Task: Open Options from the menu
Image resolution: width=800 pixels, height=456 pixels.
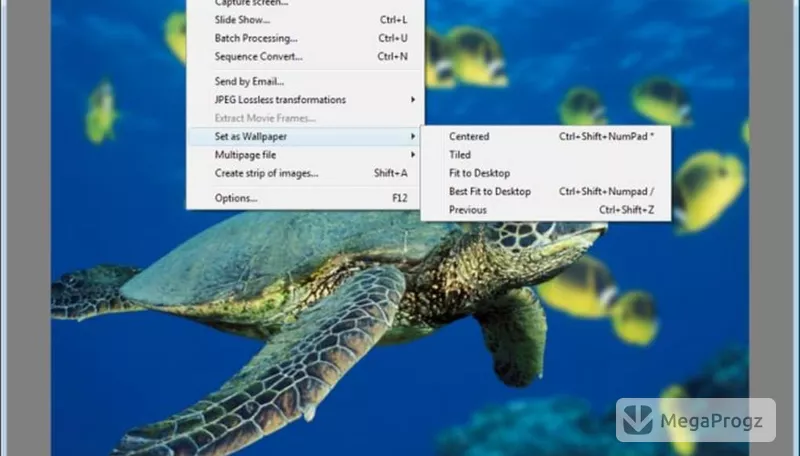Action: (x=305, y=198)
